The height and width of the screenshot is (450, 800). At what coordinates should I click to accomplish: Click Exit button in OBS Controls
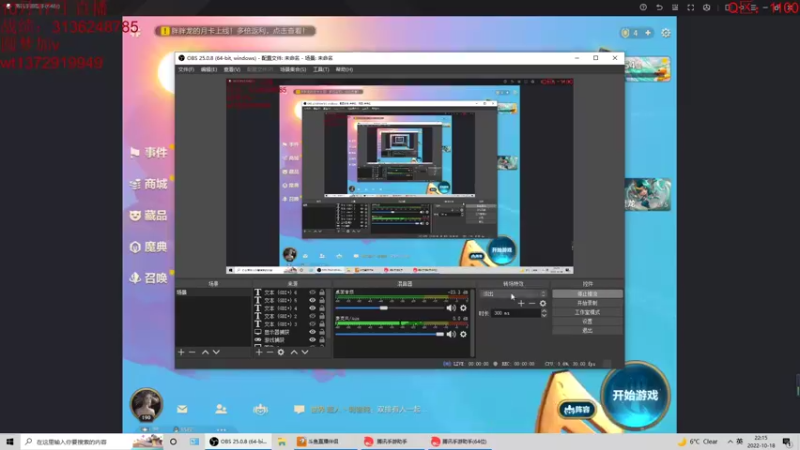point(587,331)
